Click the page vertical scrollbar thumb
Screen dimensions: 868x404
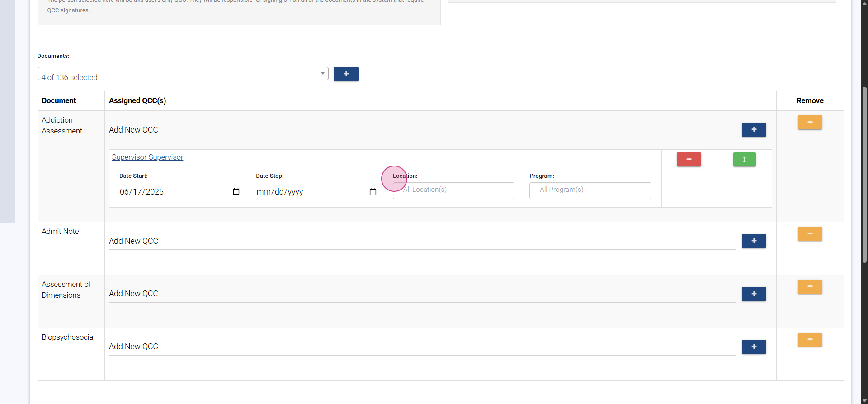[864, 174]
